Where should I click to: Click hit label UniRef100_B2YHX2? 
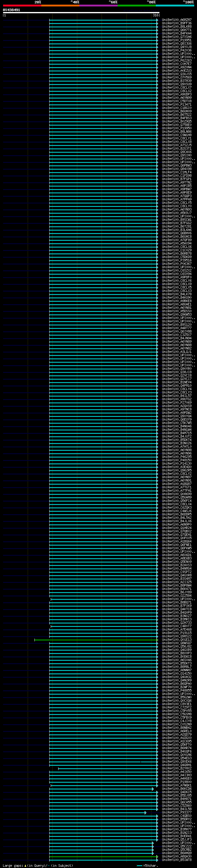[x=176, y=768]
